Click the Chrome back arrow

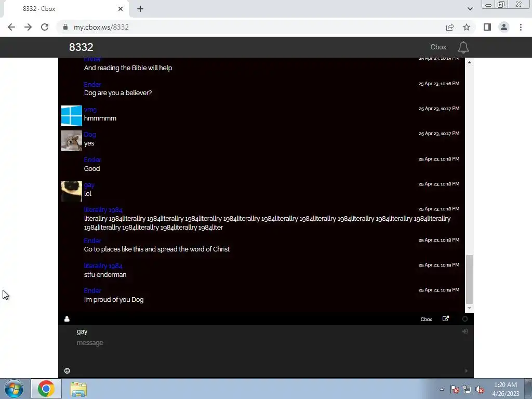coord(11,27)
